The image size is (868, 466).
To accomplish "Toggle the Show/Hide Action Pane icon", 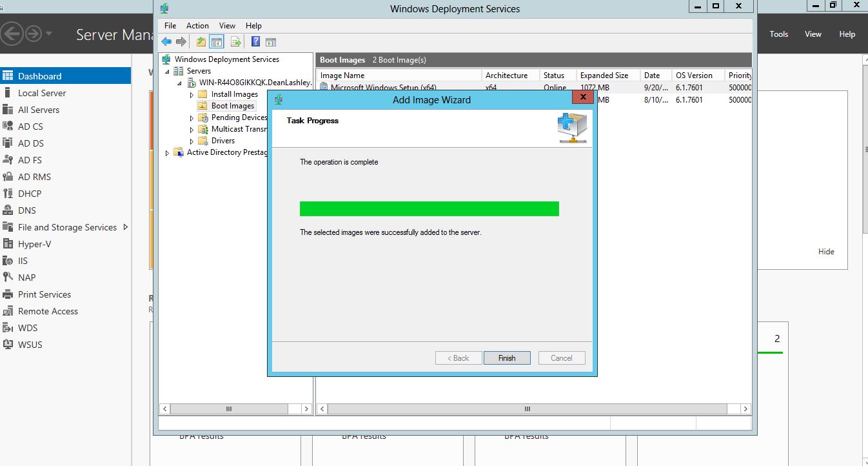I will point(271,42).
